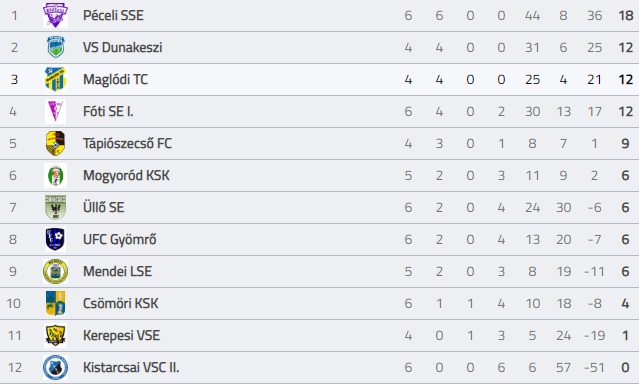Open the Péceli SSE team page

click(x=113, y=15)
